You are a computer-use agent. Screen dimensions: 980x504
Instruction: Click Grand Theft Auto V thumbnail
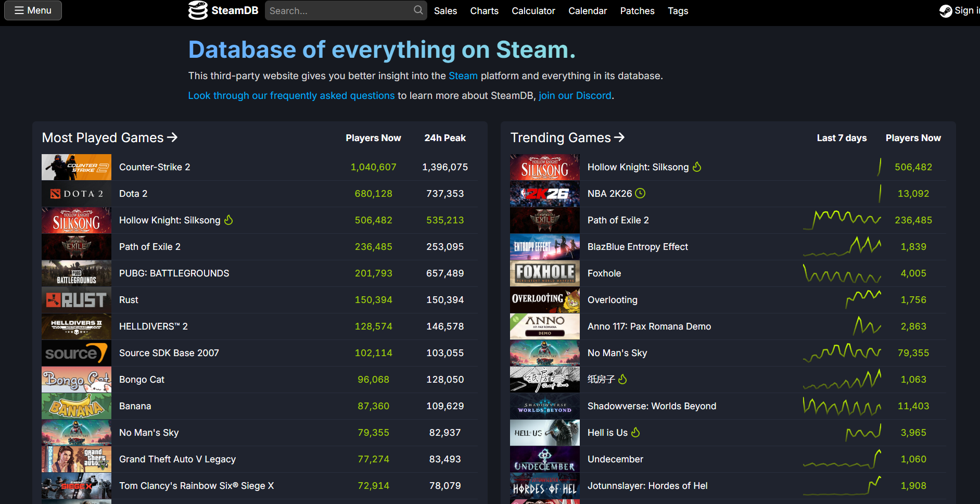pos(77,459)
